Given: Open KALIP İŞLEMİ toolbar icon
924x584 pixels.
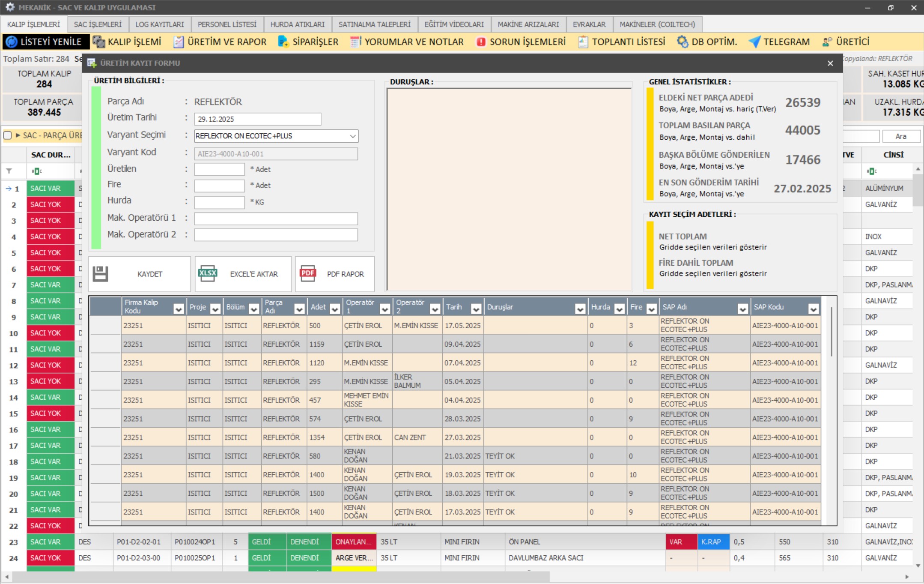Looking at the screenshot, I should point(99,42).
